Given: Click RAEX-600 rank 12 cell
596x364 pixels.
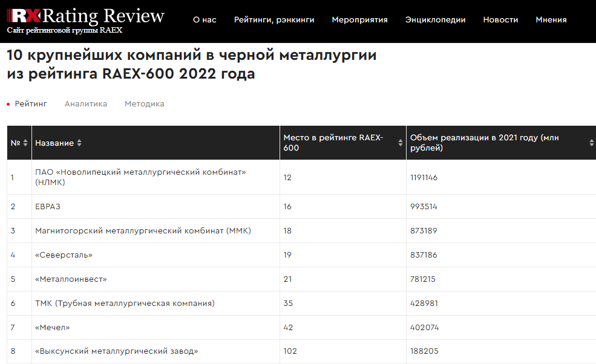Looking at the screenshot, I should [x=343, y=177].
